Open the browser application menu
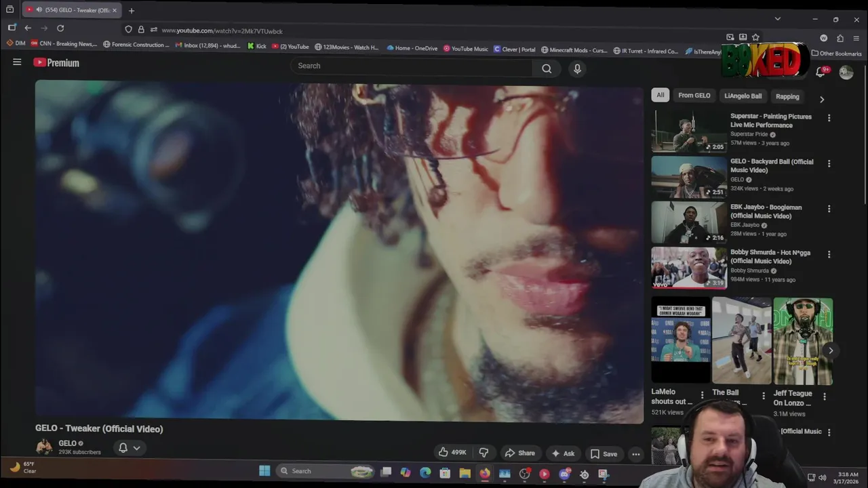Viewport: 868px width, 488px height. [856, 39]
